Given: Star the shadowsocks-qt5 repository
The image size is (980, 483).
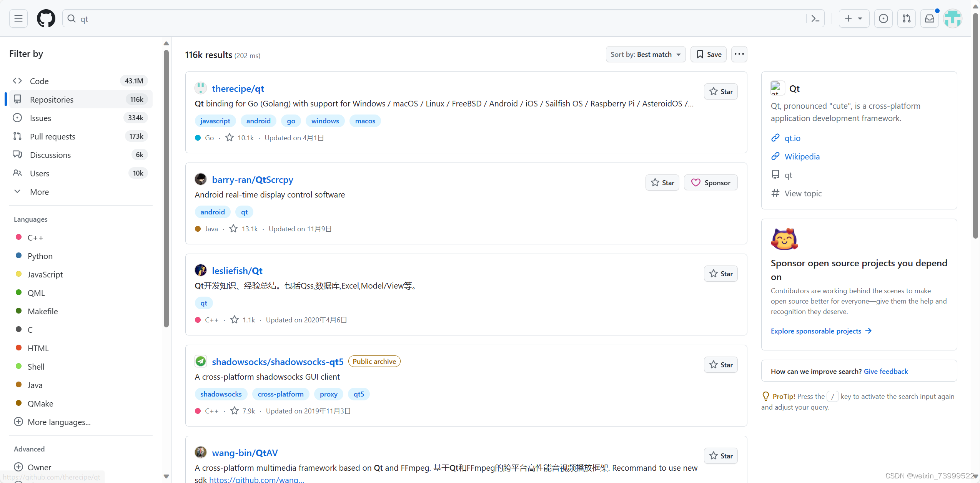Looking at the screenshot, I should (720, 365).
